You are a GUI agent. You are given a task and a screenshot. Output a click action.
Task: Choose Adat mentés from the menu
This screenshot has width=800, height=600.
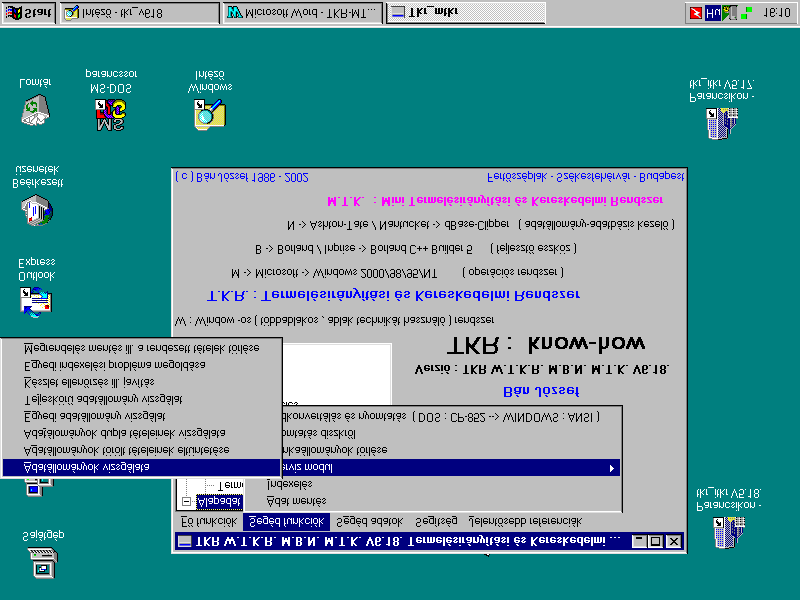point(433,501)
